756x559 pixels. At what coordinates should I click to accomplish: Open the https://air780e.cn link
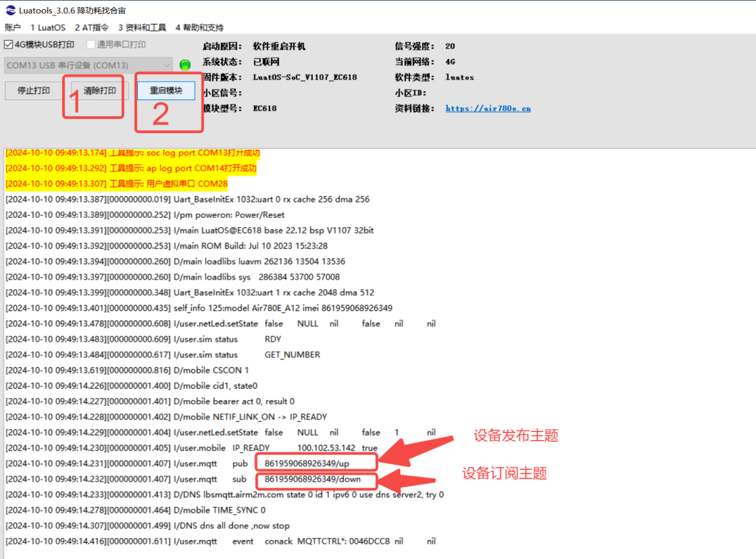click(488, 109)
